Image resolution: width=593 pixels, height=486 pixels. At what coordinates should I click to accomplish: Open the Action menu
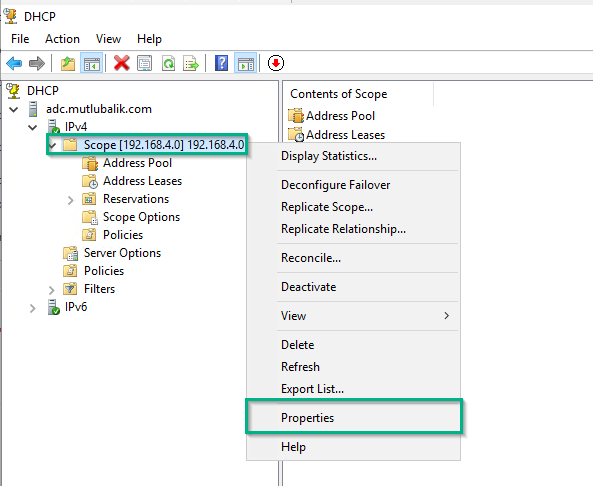(62, 39)
